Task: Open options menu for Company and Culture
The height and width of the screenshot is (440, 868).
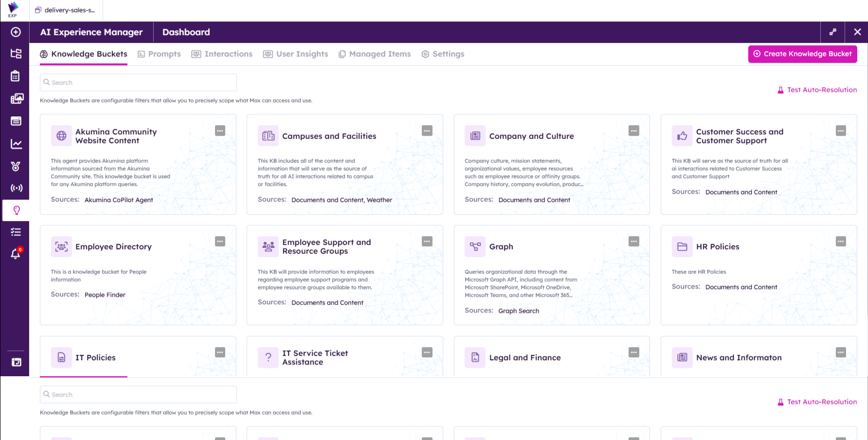Action: click(x=634, y=130)
